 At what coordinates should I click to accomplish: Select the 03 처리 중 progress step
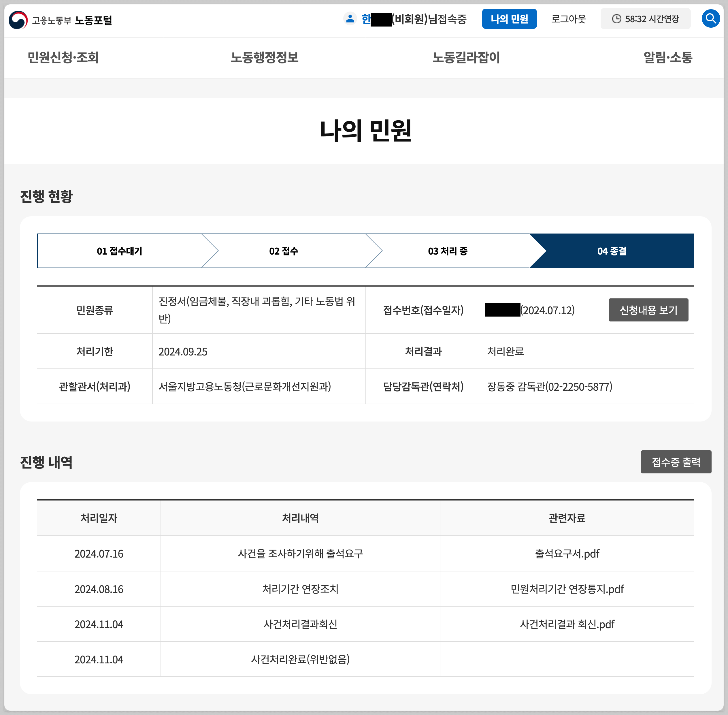(x=448, y=251)
